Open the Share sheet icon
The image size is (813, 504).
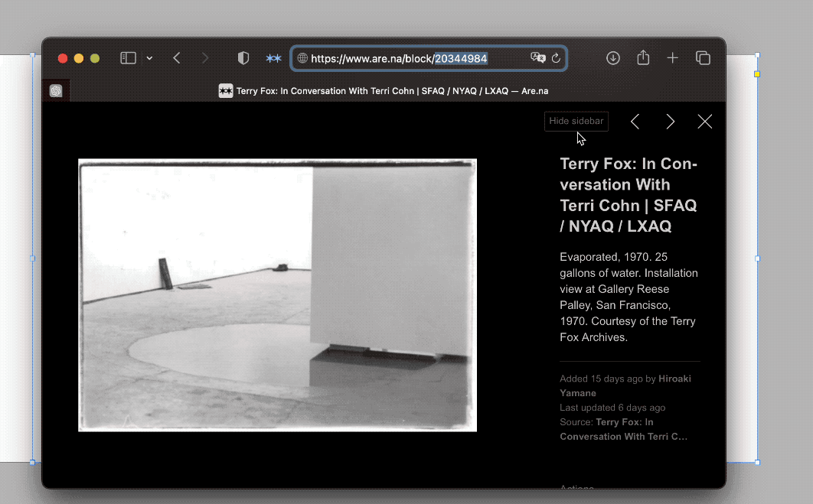(x=643, y=57)
